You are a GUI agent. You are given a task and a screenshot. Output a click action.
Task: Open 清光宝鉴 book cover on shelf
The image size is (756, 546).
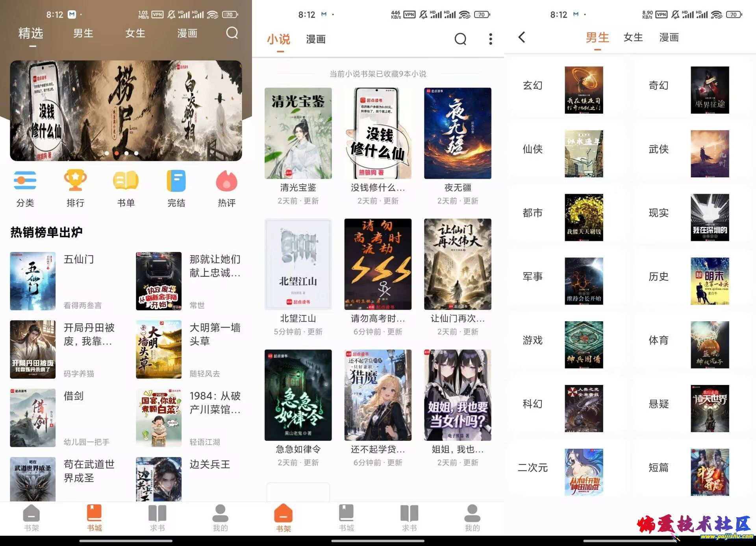298,133
